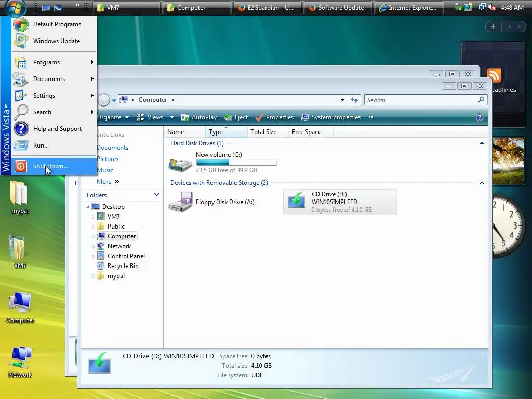532x399 pixels.
Task: Select Shut Down... in the Start menu
Action: [x=54, y=166]
